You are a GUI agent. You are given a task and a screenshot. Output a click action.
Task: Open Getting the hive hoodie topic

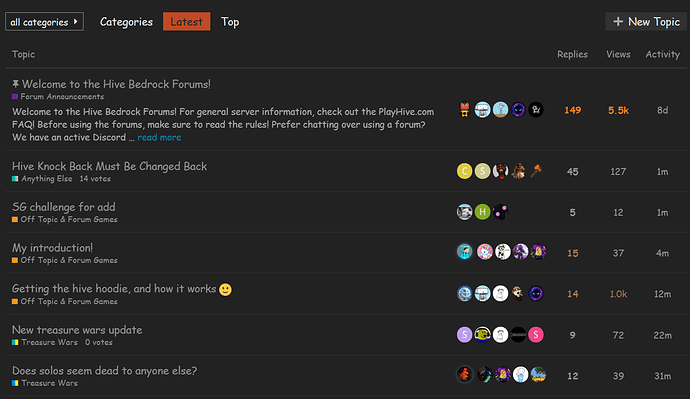point(114,289)
